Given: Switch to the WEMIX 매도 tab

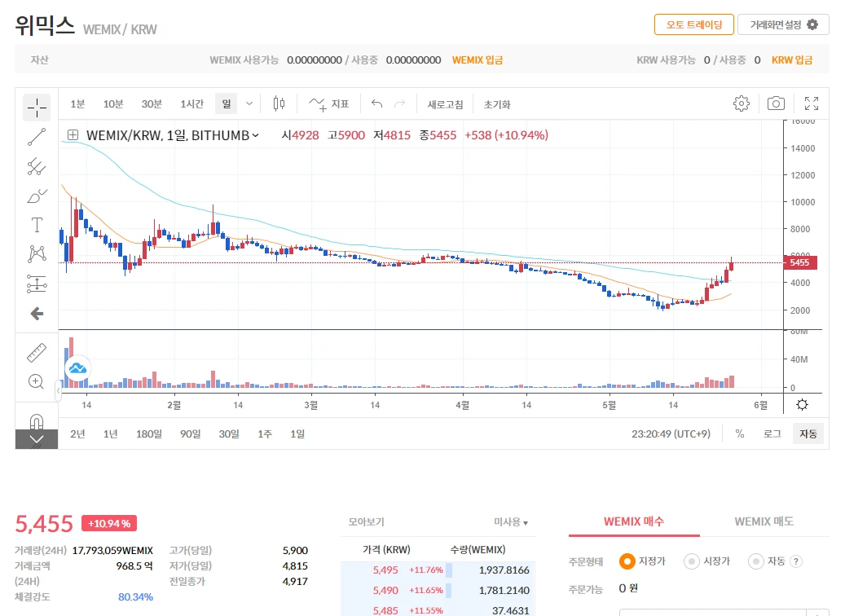Looking at the screenshot, I should [764, 521].
